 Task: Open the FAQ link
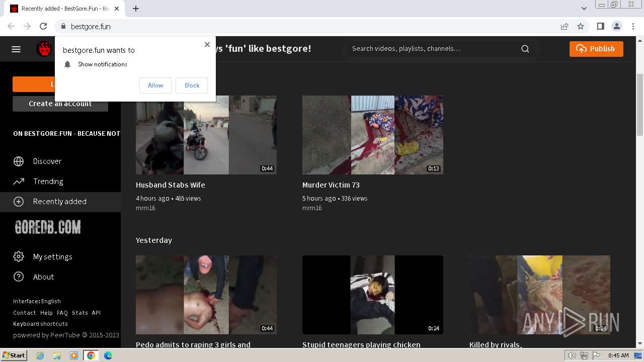tap(62, 313)
